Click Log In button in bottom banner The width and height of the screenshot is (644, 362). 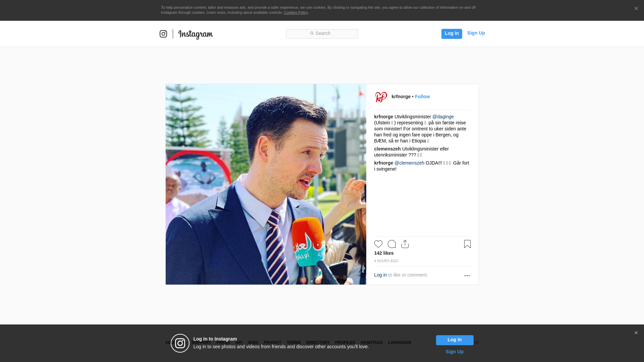pos(454,340)
